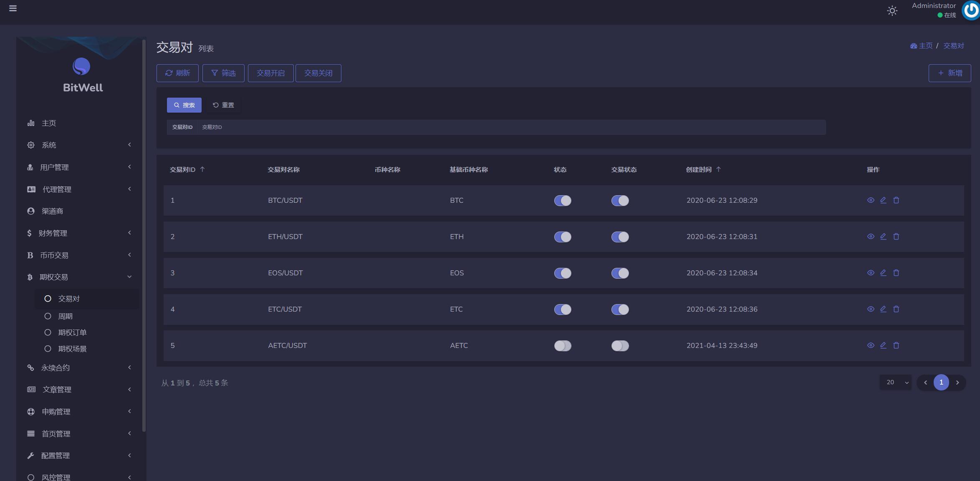View details of AETC/USDT eye icon

[871, 345]
